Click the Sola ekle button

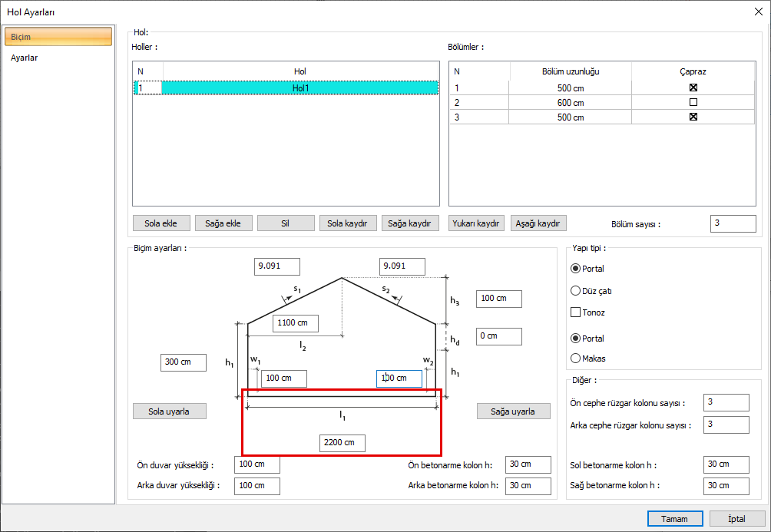tap(160, 223)
